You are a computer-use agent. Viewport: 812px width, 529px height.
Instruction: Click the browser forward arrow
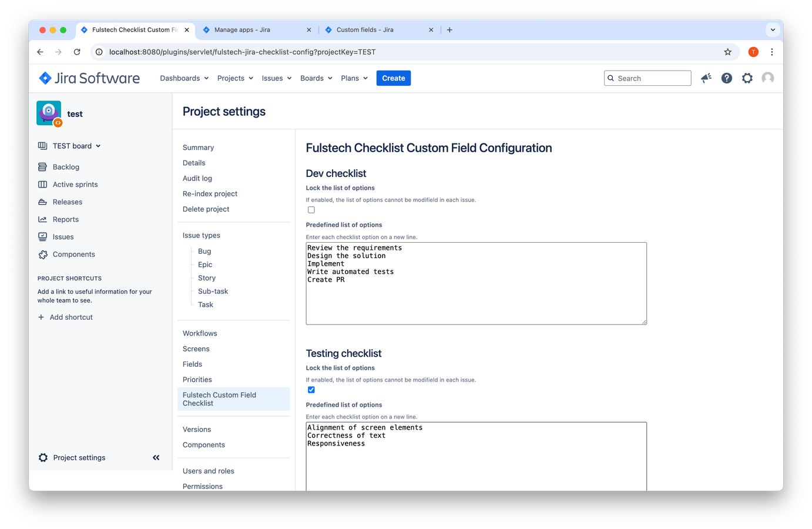click(58, 52)
